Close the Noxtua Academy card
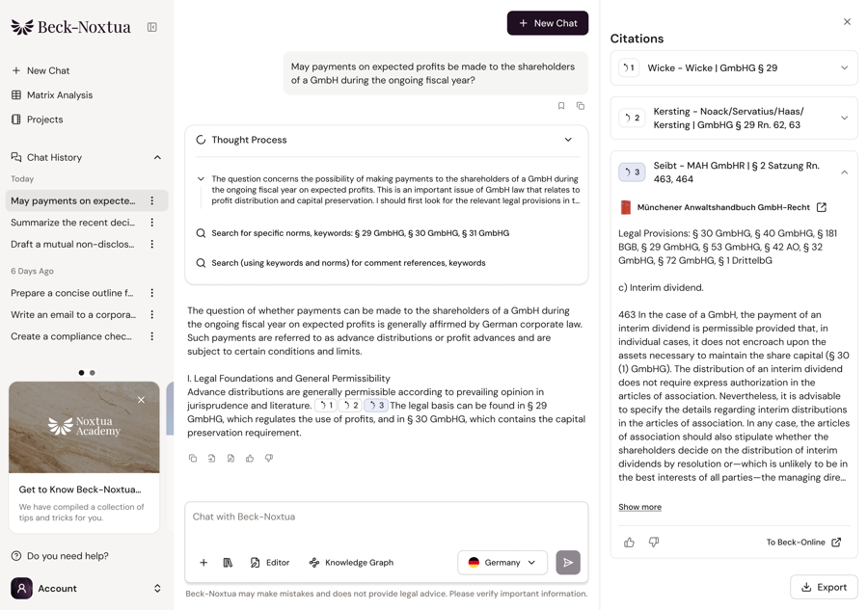Screen dimensions: 868x610 141,399
